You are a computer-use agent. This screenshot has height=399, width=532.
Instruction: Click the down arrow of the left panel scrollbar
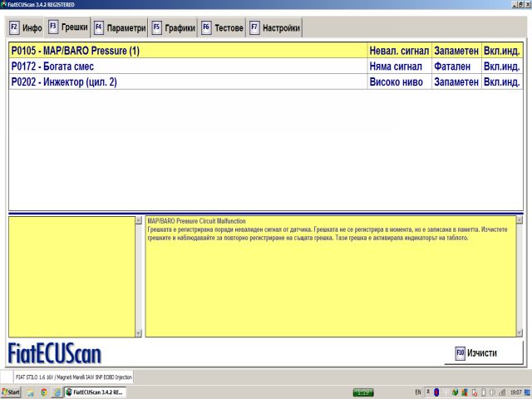click(139, 333)
